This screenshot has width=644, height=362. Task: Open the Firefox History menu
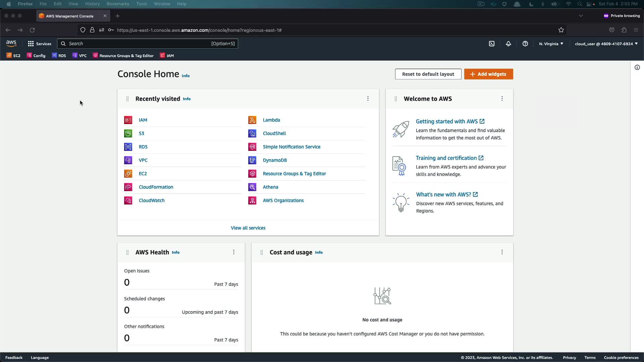coord(92,4)
